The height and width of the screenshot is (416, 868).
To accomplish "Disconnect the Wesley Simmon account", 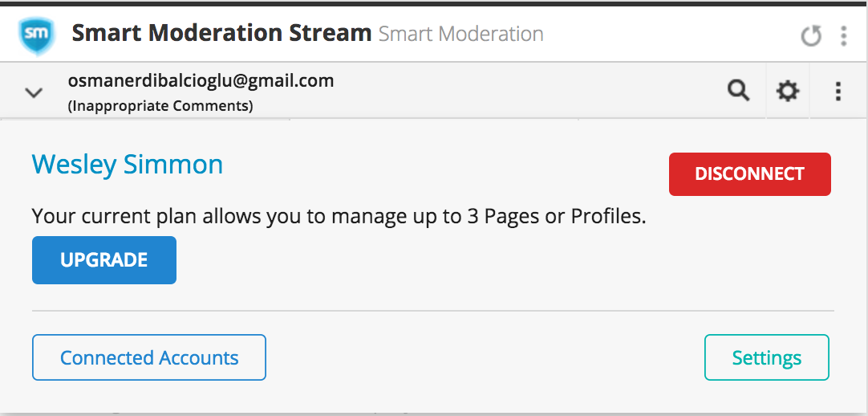I will pos(749,174).
